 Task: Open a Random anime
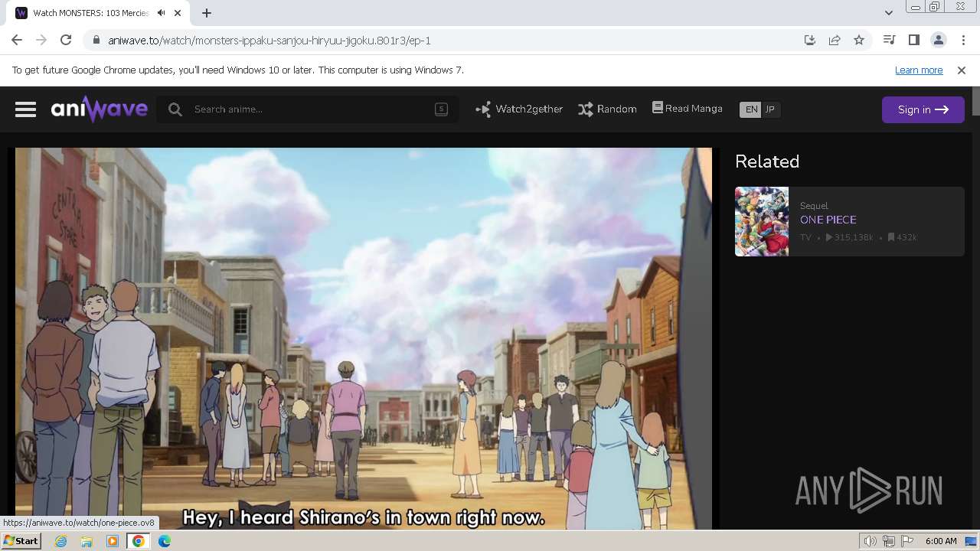point(607,109)
